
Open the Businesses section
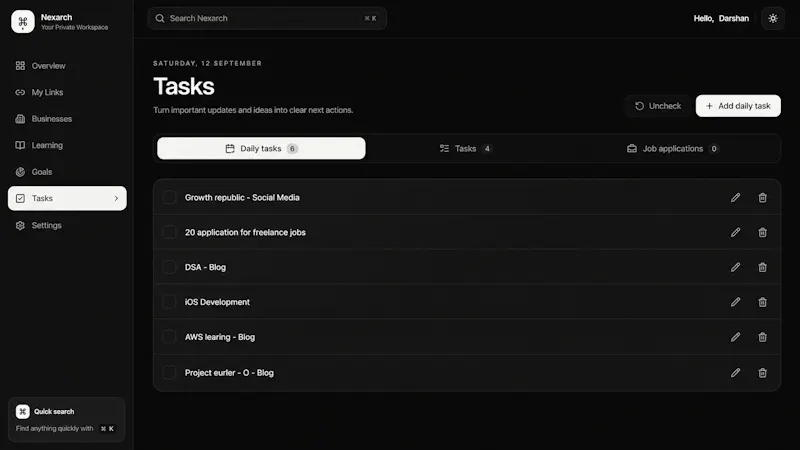[67, 119]
